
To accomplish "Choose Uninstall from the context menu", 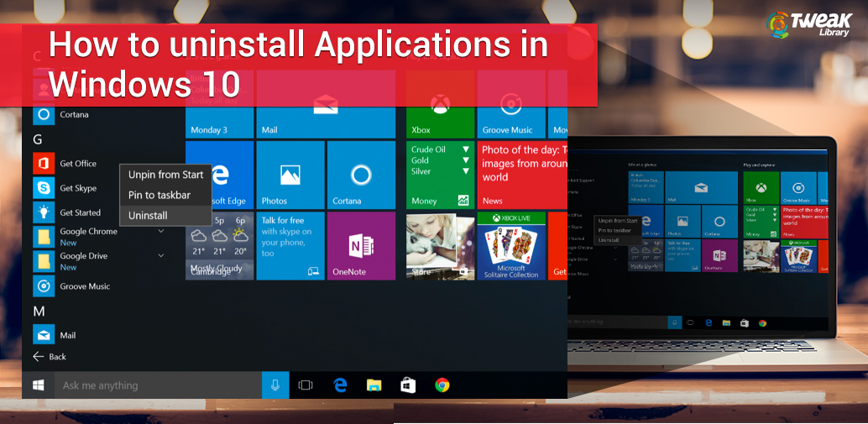I will click(x=165, y=215).
